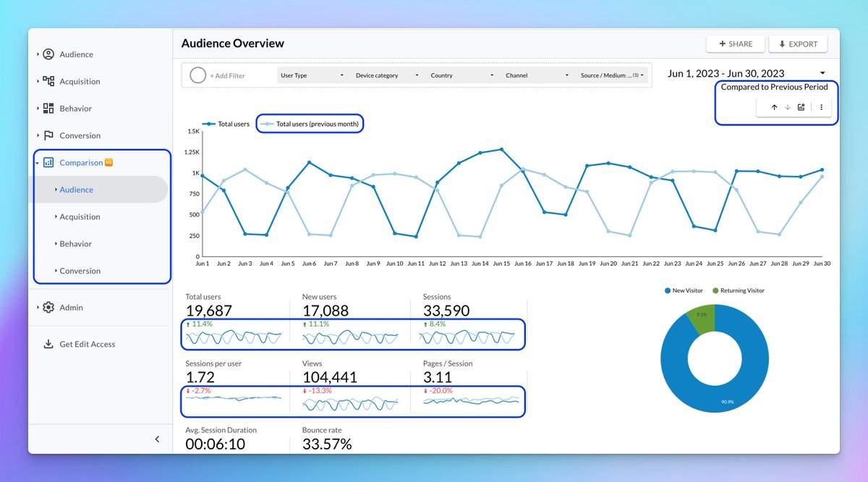Open the Device category dropdown
This screenshot has height=482, width=868.
[378, 75]
